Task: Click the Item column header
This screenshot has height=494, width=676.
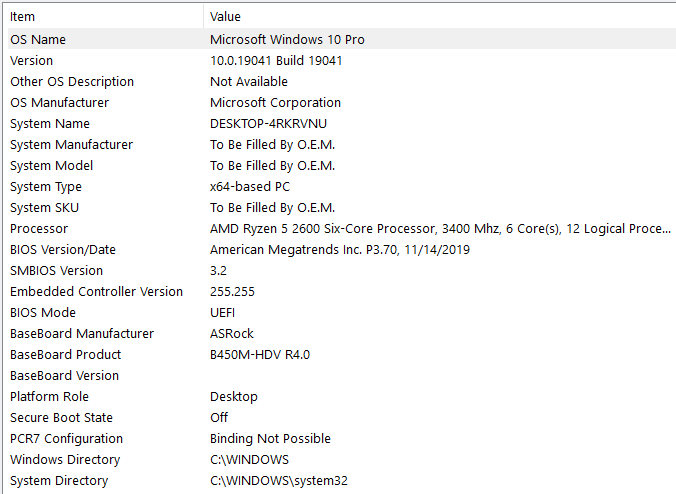Action: pyautogui.click(x=23, y=17)
